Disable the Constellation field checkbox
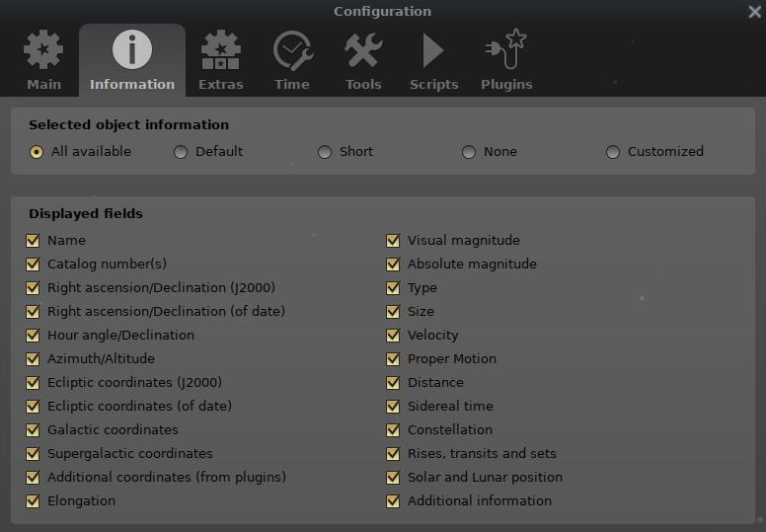 pos(393,429)
